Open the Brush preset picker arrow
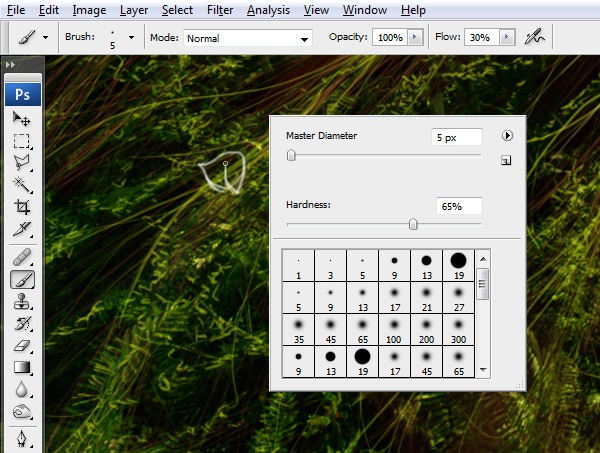 131,37
